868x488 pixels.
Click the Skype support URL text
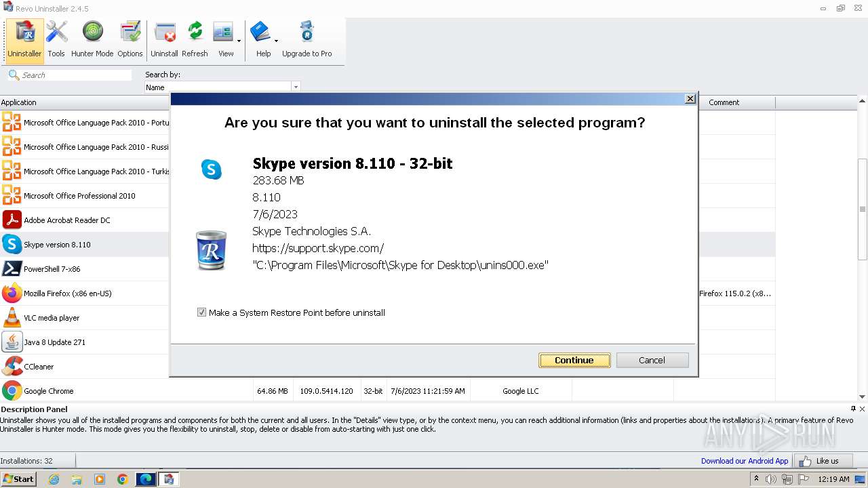click(x=318, y=248)
